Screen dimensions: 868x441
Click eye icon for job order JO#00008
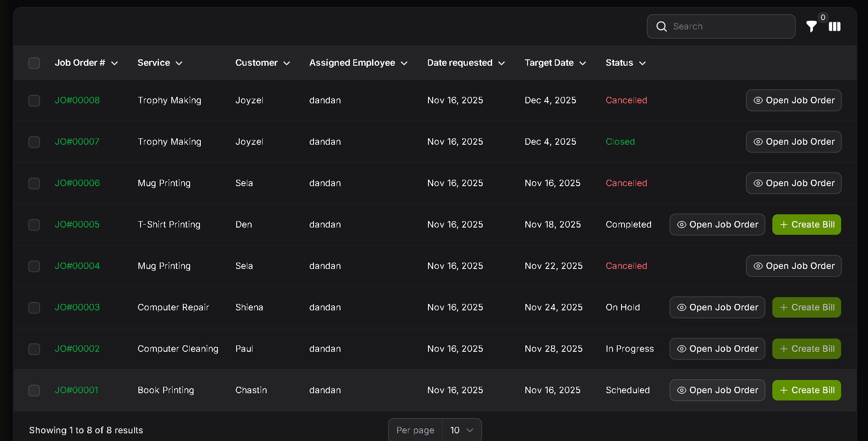(x=758, y=100)
